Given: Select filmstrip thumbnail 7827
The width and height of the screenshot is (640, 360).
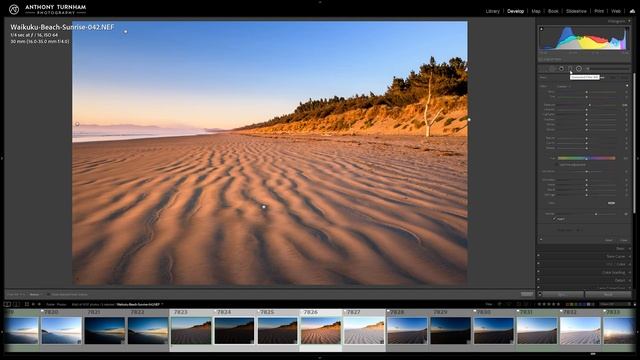Looking at the screenshot, I should point(364,330).
